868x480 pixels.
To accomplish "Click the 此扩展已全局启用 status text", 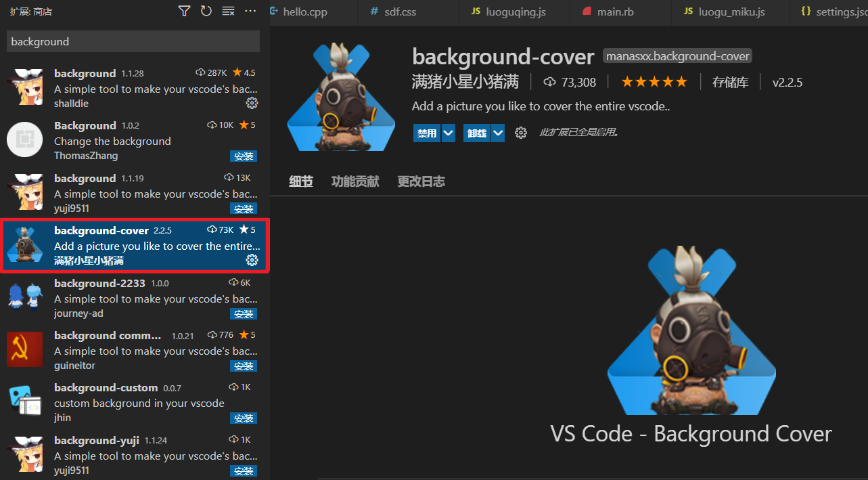I will coord(578,133).
